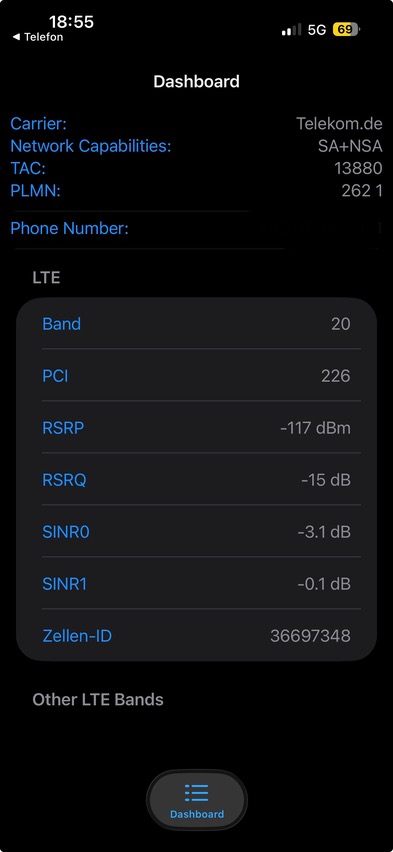Viewport: 393px width, 852px height.
Task: Tap the PLMN label
Action: pyautogui.click(x=35, y=191)
